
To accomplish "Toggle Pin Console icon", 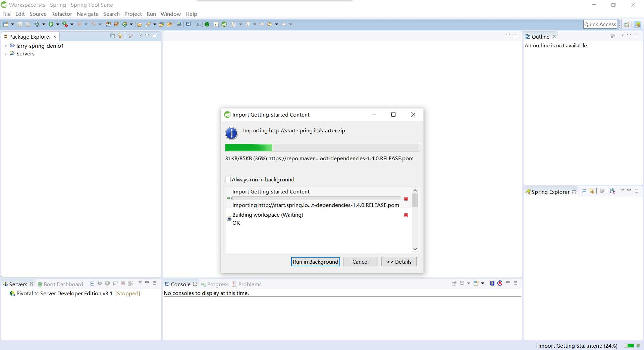I will tap(454, 283).
